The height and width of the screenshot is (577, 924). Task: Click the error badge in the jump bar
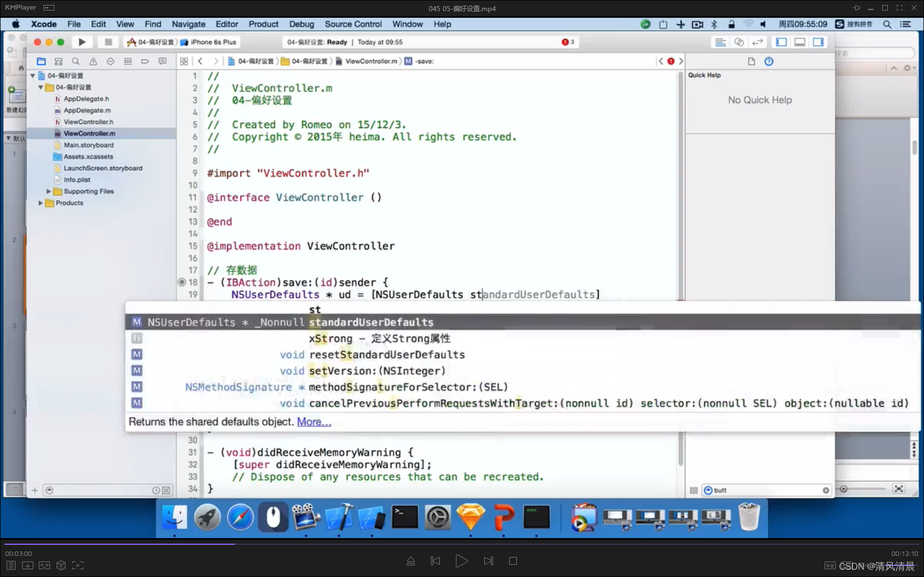pyautogui.click(x=671, y=62)
